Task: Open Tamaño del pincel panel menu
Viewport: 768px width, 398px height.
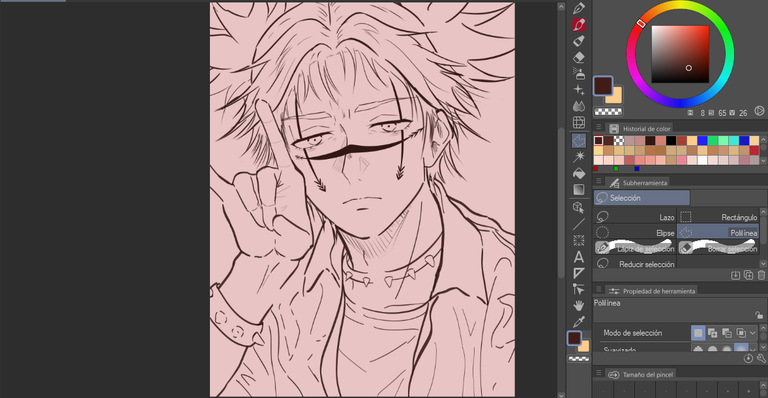Action: 599,374
